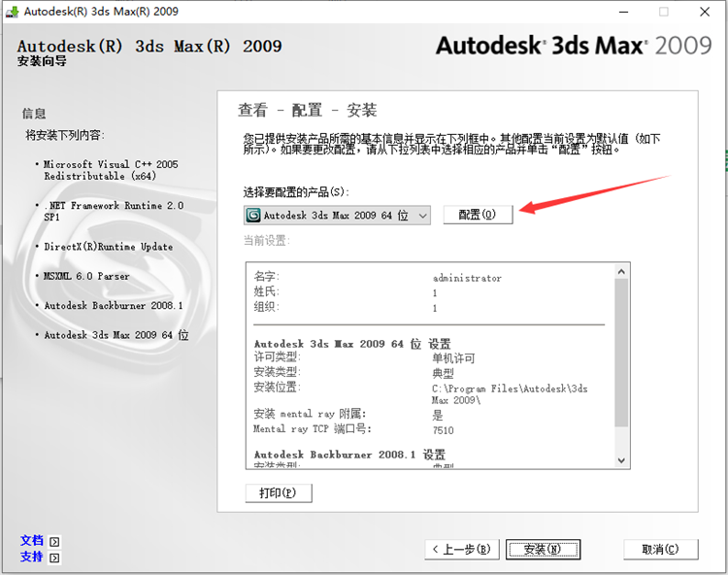Click the '查看 - 配置 - 安装' heading
The width and height of the screenshot is (728, 575).
pyautogui.click(x=308, y=110)
